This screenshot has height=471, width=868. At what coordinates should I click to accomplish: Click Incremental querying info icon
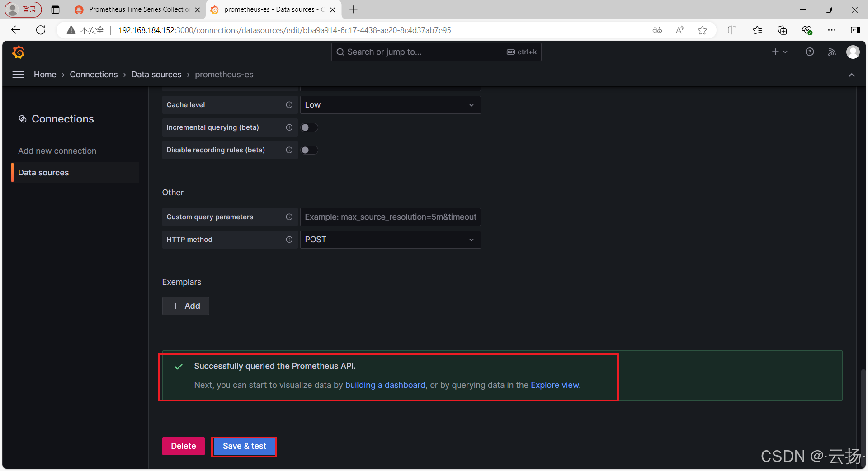tap(289, 127)
